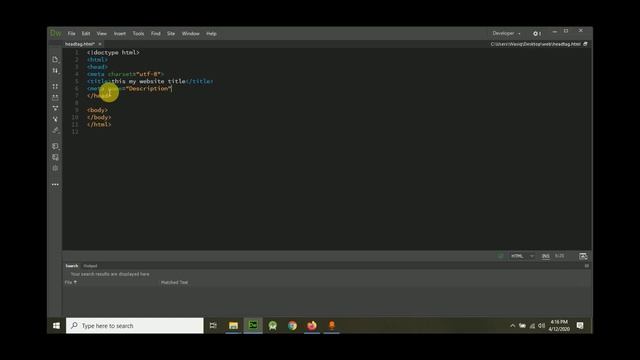This screenshot has height=360, width=640.
Task: Open the HTML language dropdown in status bar
Action: click(x=522, y=256)
